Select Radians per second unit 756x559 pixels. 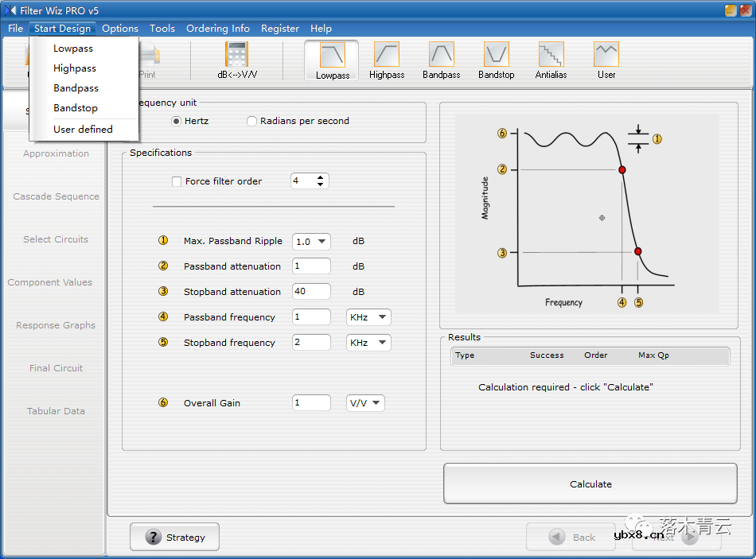click(x=251, y=121)
